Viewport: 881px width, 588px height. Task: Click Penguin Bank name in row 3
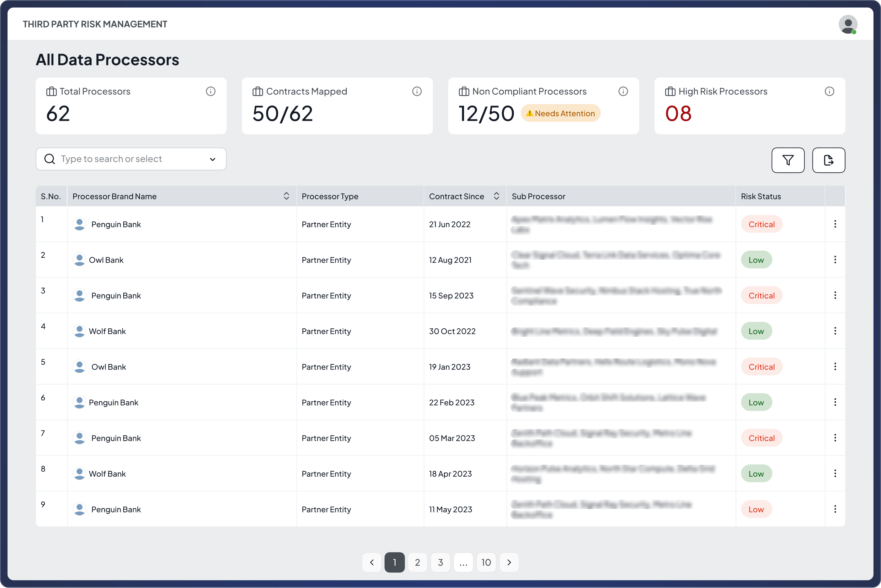coord(116,295)
